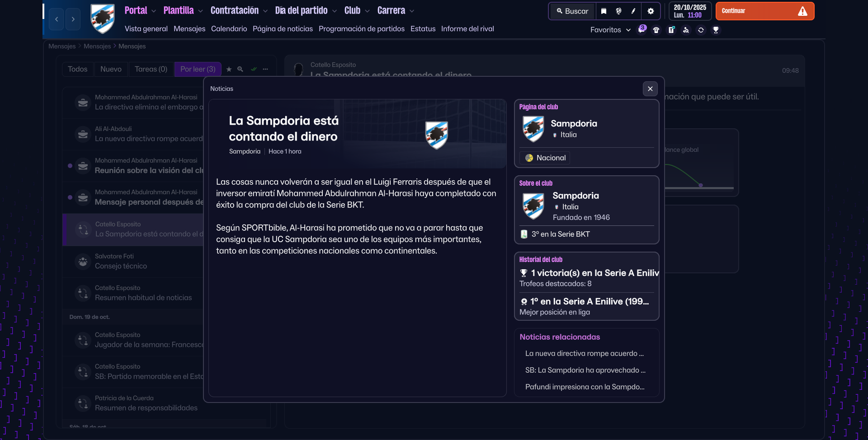Open the Calendario submenu item
This screenshot has height=440, width=868.
point(229,28)
